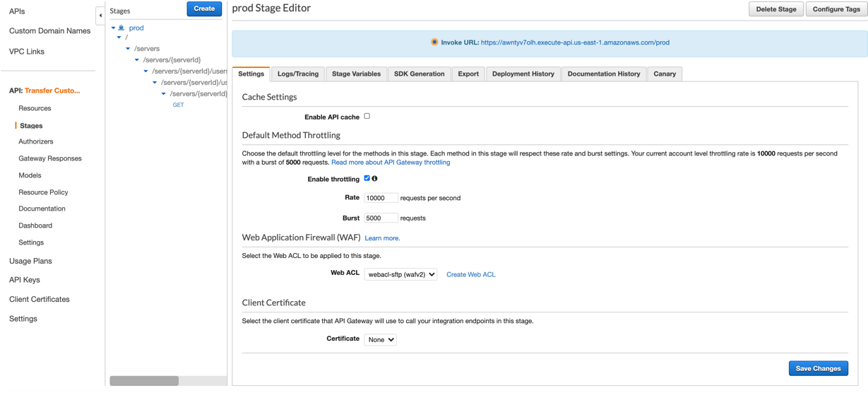
Task: Open Custom Domain Names
Action: pos(49,31)
